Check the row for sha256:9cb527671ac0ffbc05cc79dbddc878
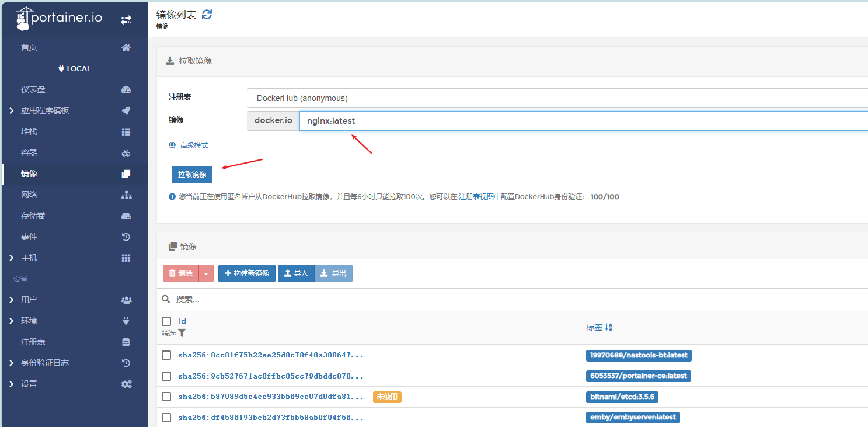The image size is (868, 427). (x=166, y=376)
